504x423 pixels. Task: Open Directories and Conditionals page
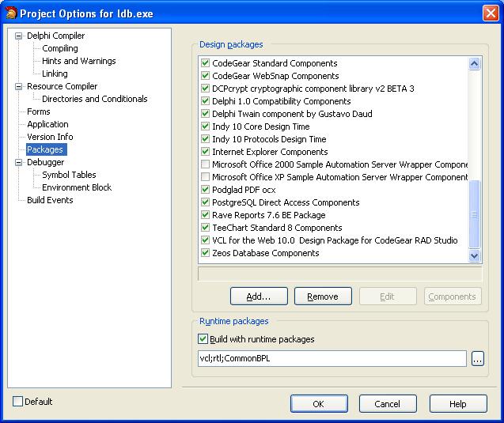point(95,99)
